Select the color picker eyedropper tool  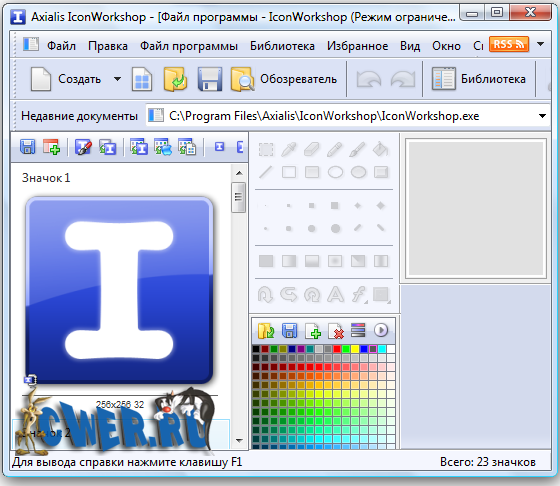(x=289, y=150)
